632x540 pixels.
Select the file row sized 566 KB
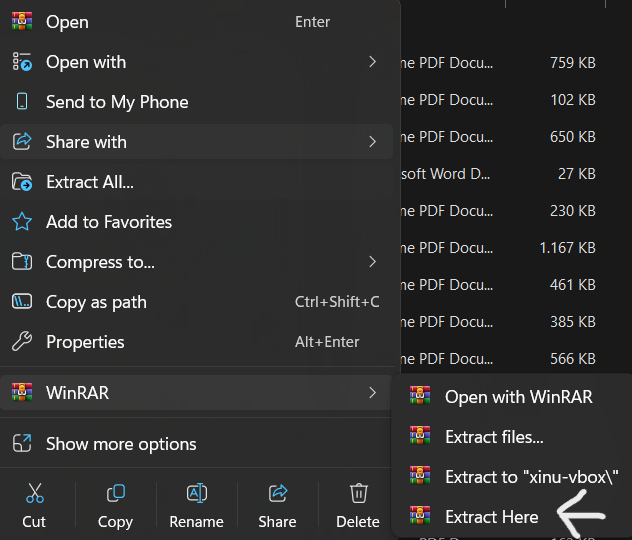pos(516,359)
